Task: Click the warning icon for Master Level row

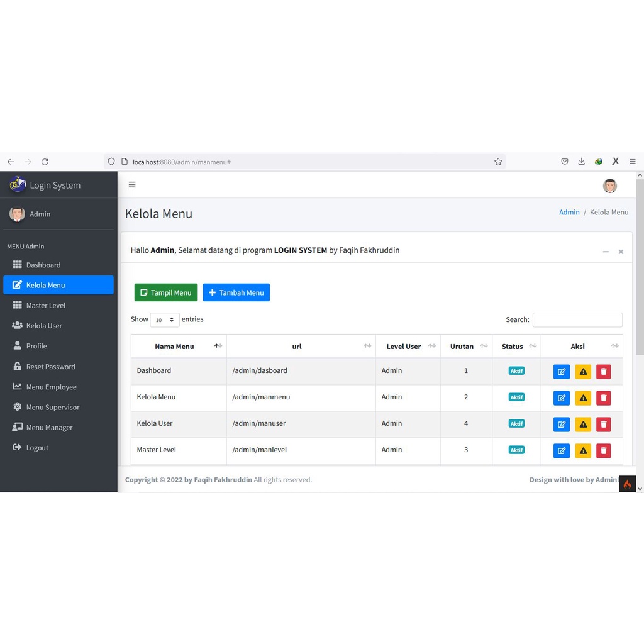Action: (582, 450)
